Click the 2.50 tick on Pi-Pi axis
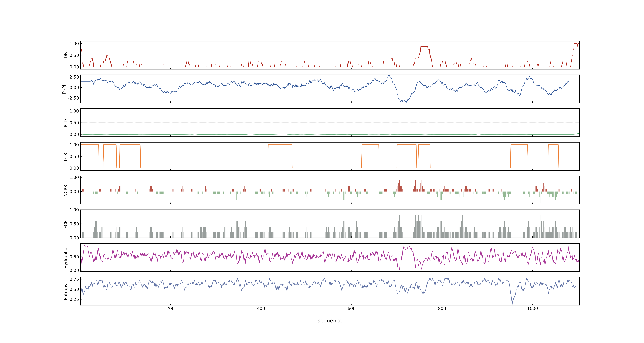 point(74,77)
